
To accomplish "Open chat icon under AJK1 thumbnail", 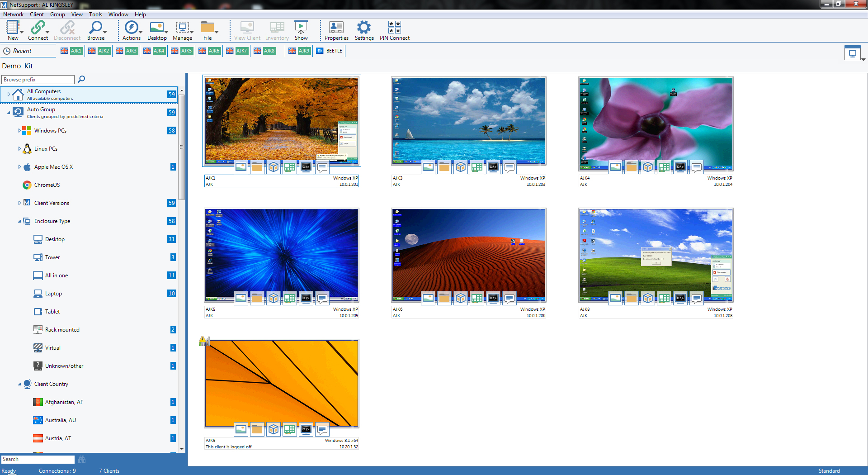I will (x=322, y=167).
